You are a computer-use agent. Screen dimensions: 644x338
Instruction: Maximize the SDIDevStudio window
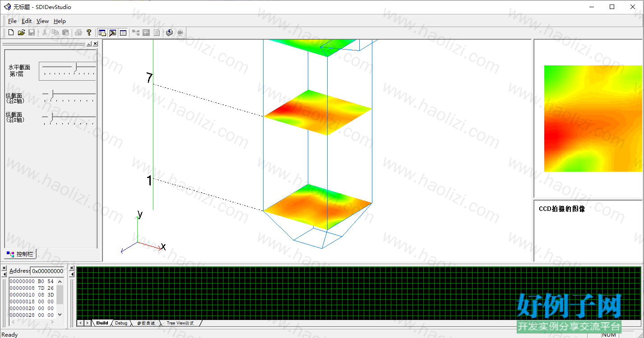tap(612, 7)
